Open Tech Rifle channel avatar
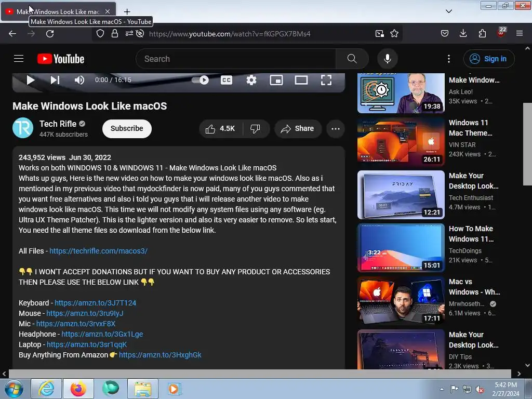532x399 pixels. (23, 128)
